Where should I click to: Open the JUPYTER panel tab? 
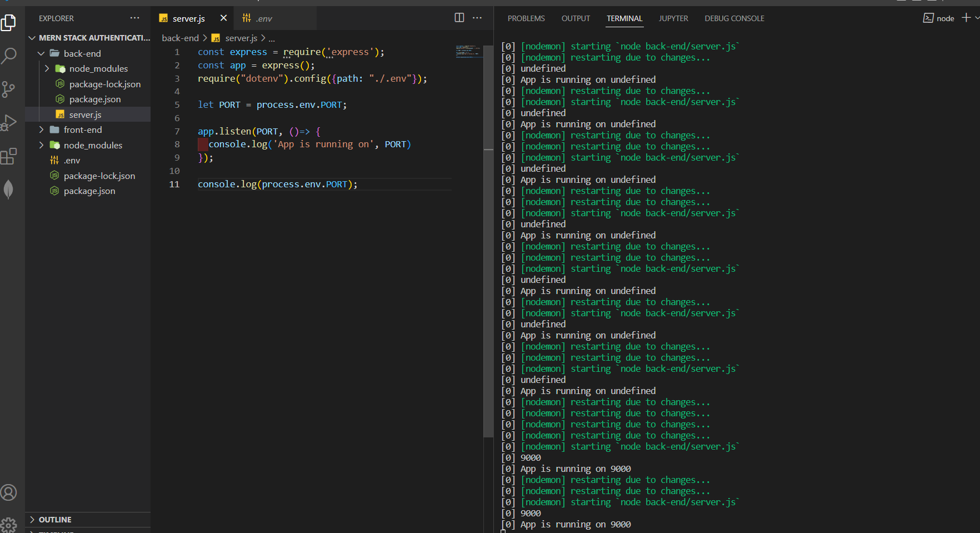tap(673, 18)
